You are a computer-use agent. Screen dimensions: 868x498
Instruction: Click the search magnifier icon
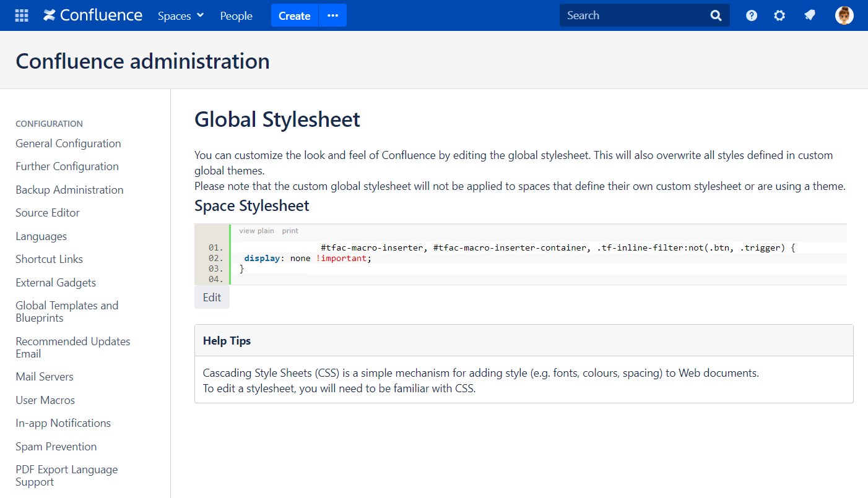716,15
